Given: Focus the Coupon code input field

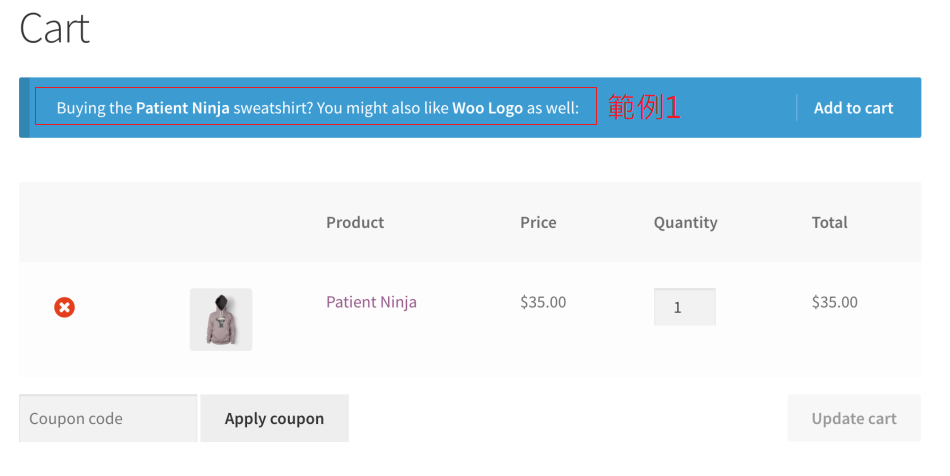Looking at the screenshot, I should (x=108, y=419).
